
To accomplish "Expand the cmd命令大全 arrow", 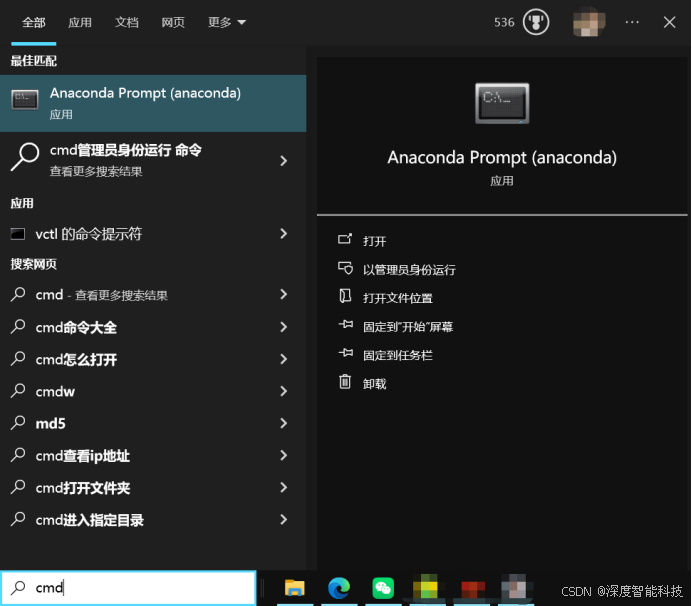I will click(x=284, y=327).
